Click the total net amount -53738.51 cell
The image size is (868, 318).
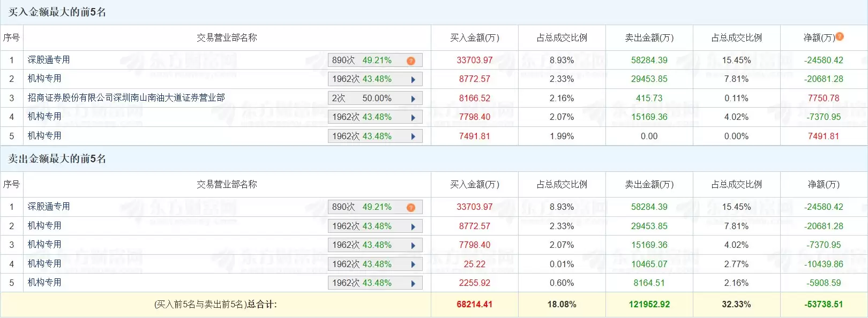tap(824, 304)
